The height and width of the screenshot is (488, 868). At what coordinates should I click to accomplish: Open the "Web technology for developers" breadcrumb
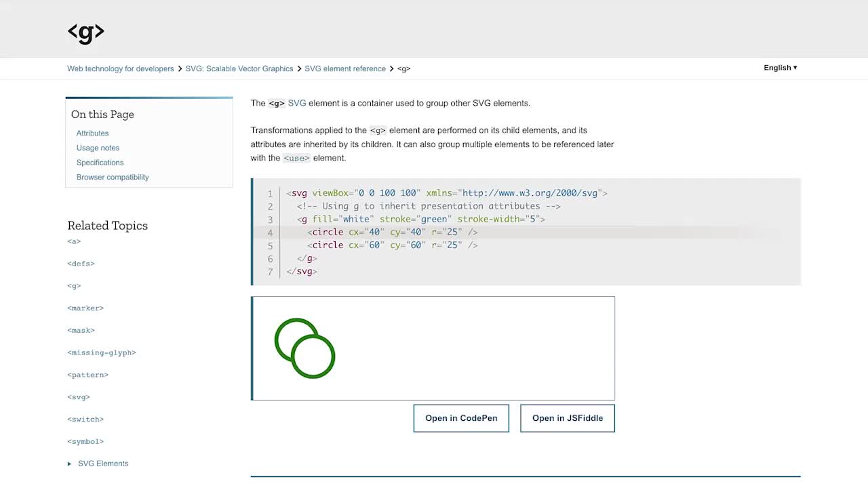point(120,68)
